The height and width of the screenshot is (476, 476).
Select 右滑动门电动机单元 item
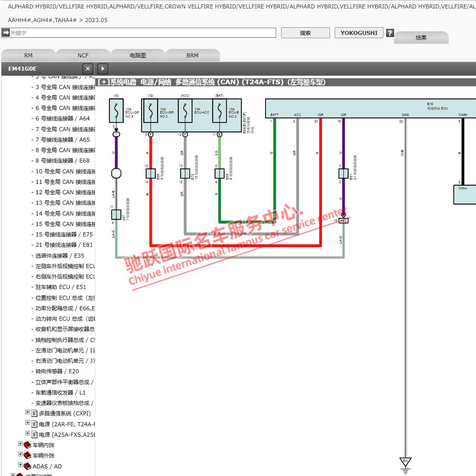tap(65, 361)
